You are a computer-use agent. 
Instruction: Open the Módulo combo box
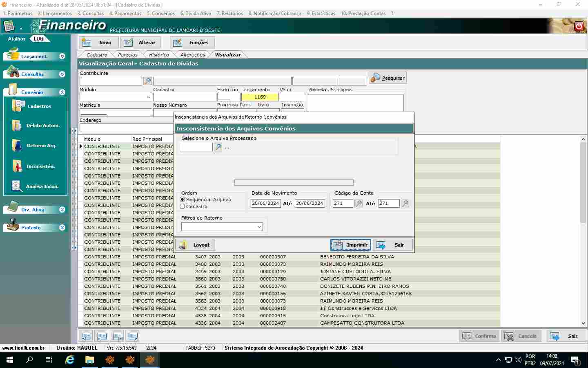tap(148, 97)
